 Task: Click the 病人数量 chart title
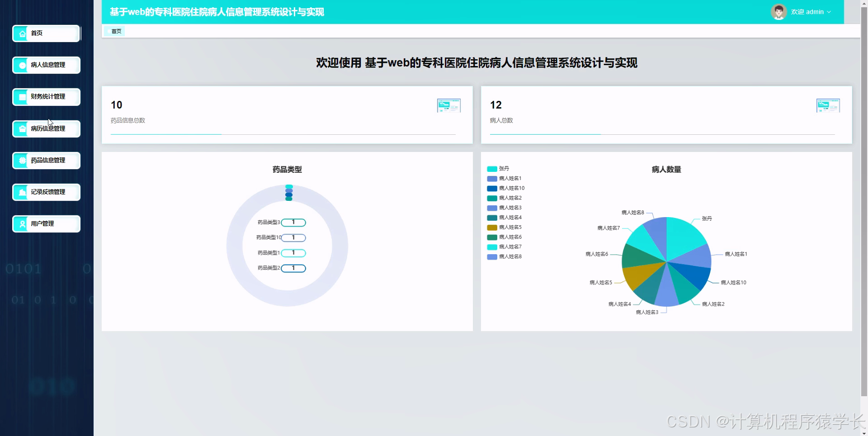[666, 170]
